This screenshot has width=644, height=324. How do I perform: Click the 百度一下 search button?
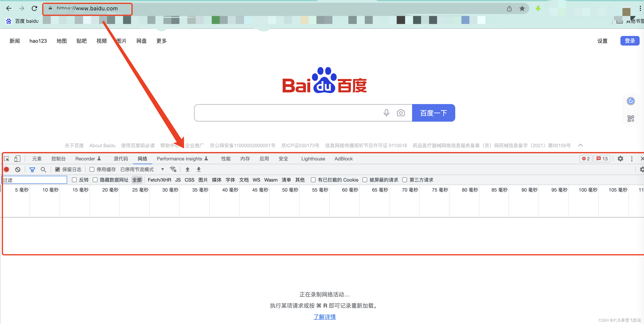[x=433, y=113]
